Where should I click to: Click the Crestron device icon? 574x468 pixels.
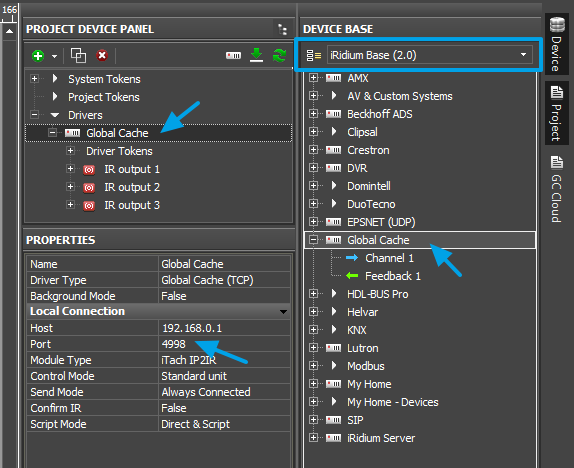point(333,150)
